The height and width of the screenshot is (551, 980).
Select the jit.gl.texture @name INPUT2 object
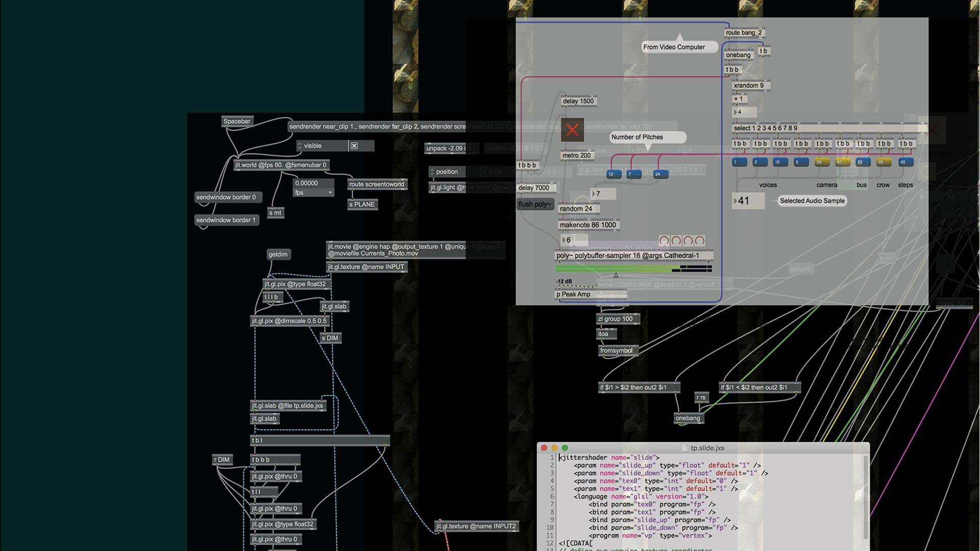tap(477, 526)
